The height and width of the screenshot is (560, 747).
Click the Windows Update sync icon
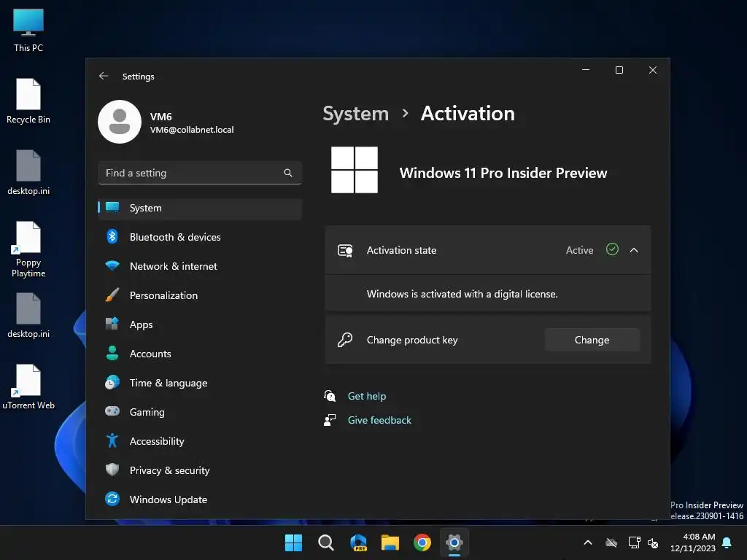[x=112, y=499]
